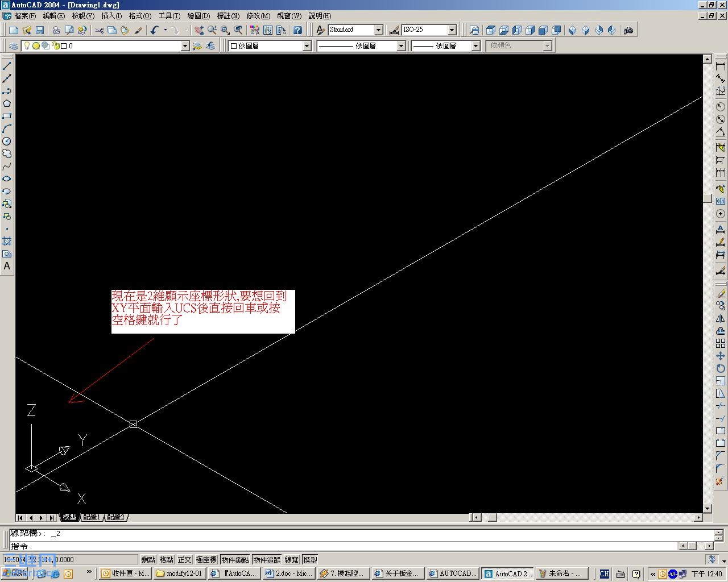Image resolution: width=728 pixels, height=582 pixels.
Task: Click the drawing area vertical scrollbar down arrow
Action: pyautogui.click(x=708, y=509)
